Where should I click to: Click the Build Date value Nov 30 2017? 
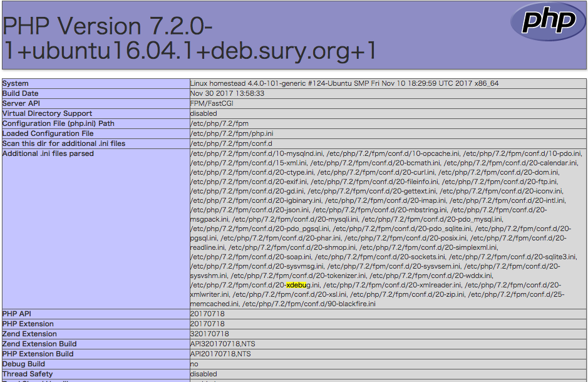[219, 93]
